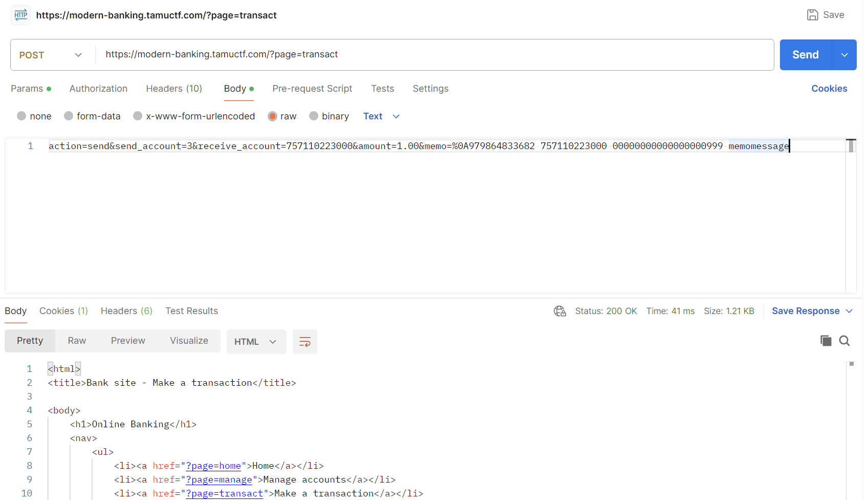Click the ?page=manage link in response
This screenshot has height=500, width=868.
click(219, 480)
